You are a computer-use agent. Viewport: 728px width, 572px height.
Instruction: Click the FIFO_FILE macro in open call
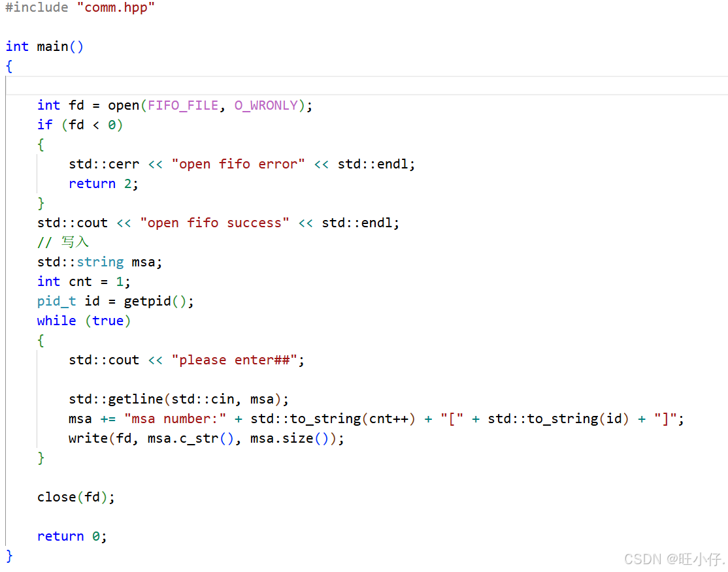click(x=183, y=106)
